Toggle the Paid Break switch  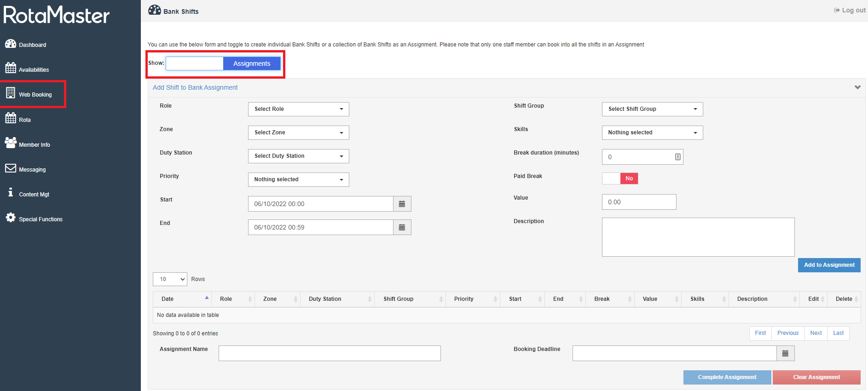[x=619, y=178]
